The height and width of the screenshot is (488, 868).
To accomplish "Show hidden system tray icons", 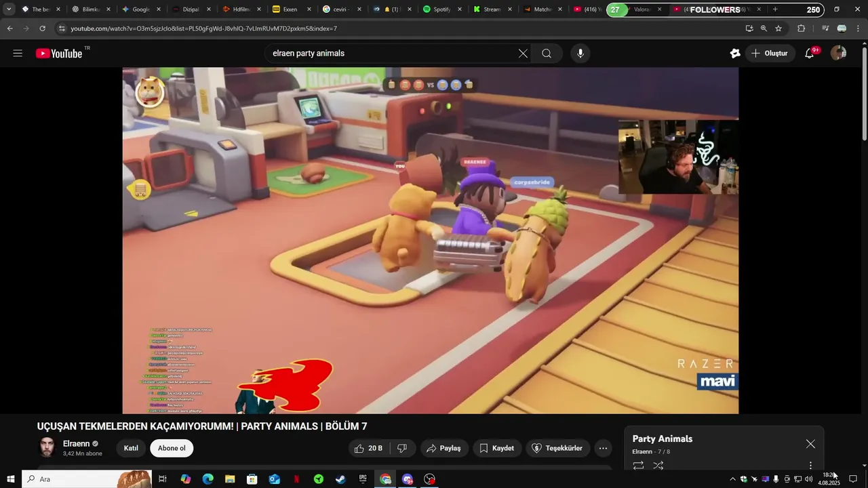I will 732,479.
